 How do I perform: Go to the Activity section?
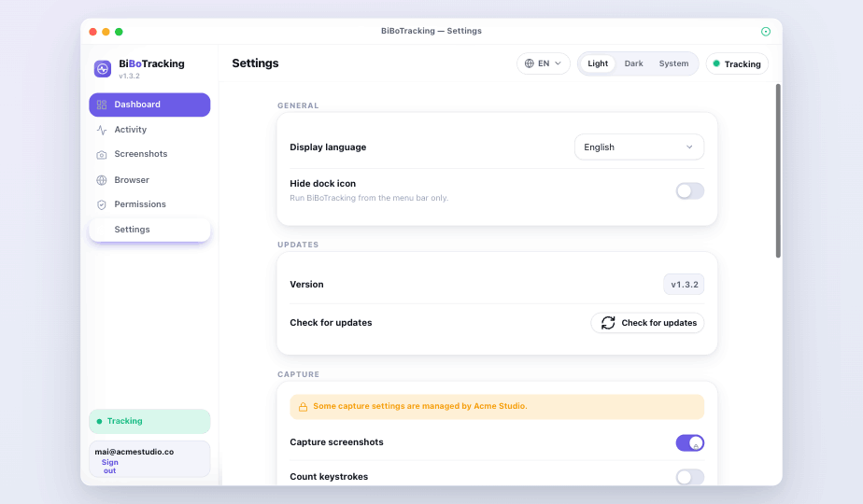(149, 130)
